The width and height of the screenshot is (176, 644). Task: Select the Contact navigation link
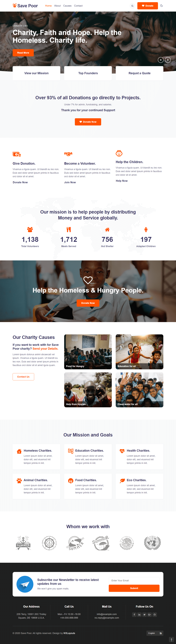coord(78,6)
